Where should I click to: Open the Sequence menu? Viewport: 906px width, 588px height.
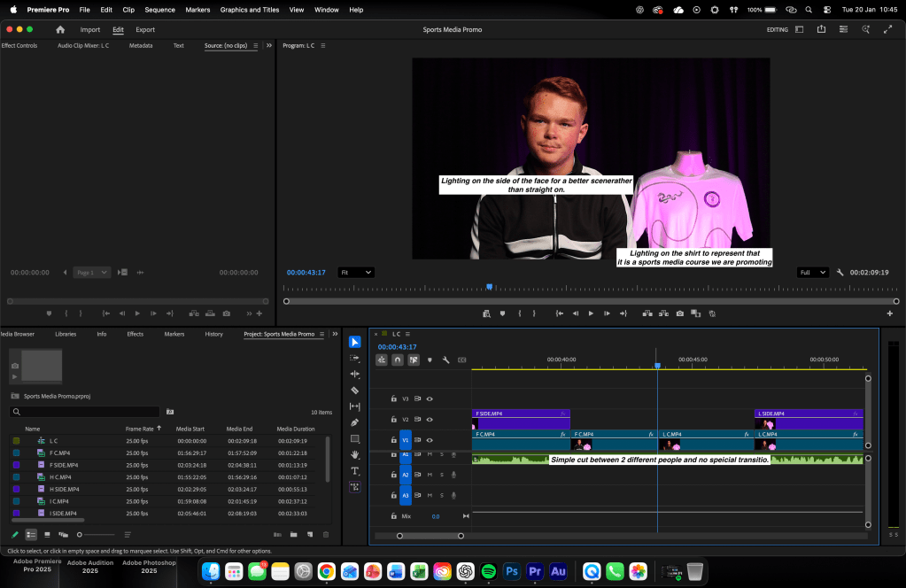point(159,10)
